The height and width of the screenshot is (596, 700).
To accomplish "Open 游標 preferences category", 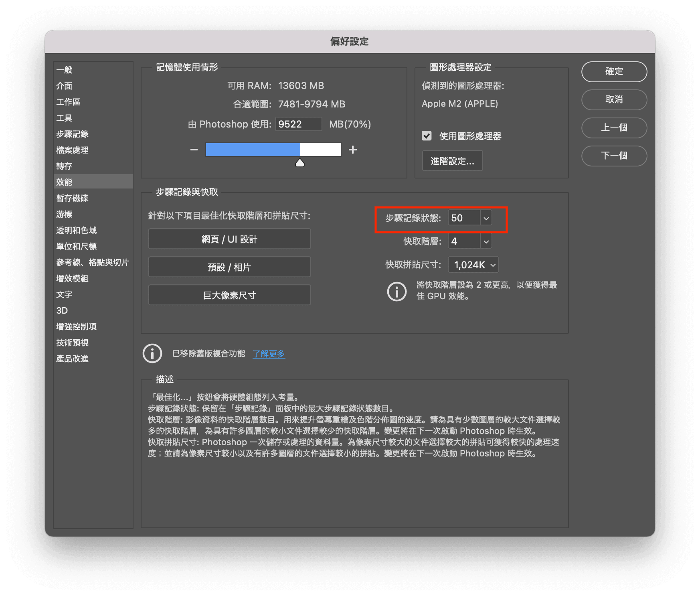I will coord(93,214).
